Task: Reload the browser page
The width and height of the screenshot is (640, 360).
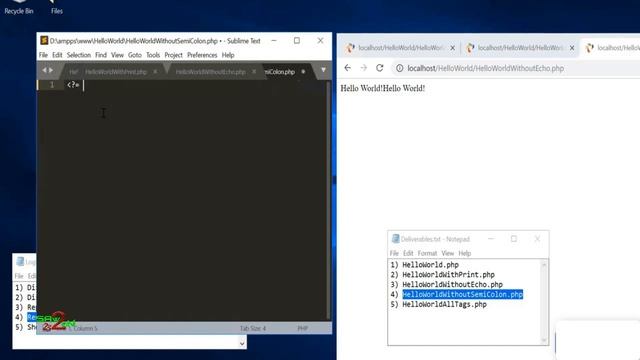Action: click(380, 68)
